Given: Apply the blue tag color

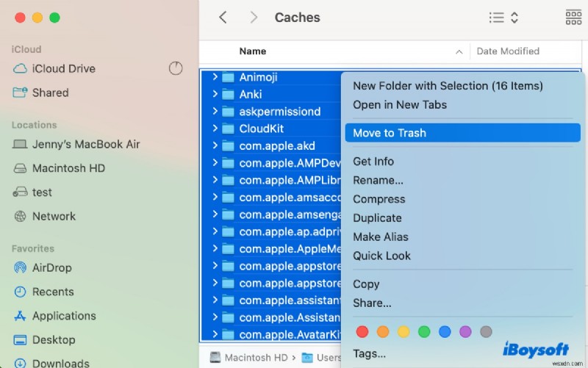Looking at the screenshot, I should pyautogui.click(x=445, y=332).
